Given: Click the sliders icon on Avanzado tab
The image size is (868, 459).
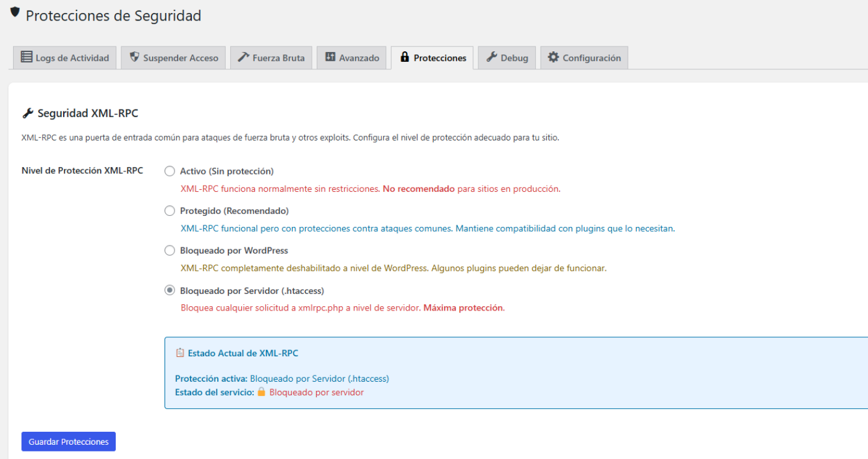Looking at the screenshot, I should [x=330, y=58].
